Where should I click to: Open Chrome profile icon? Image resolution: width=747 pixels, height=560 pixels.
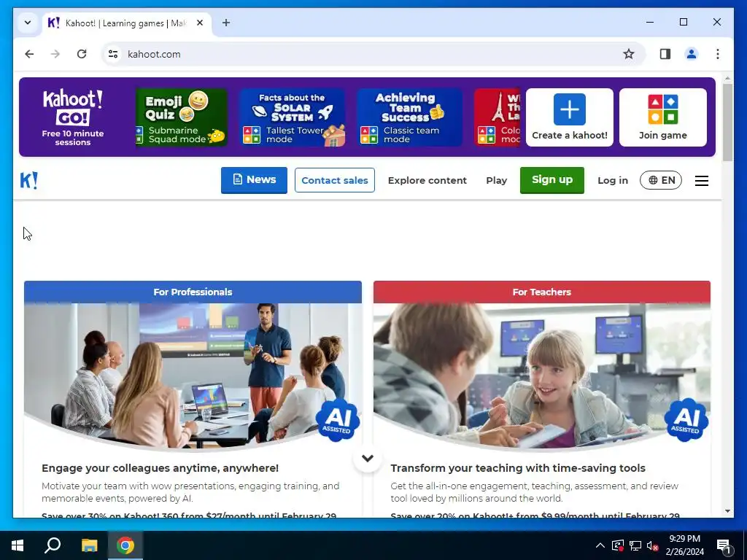(x=692, y=54)
